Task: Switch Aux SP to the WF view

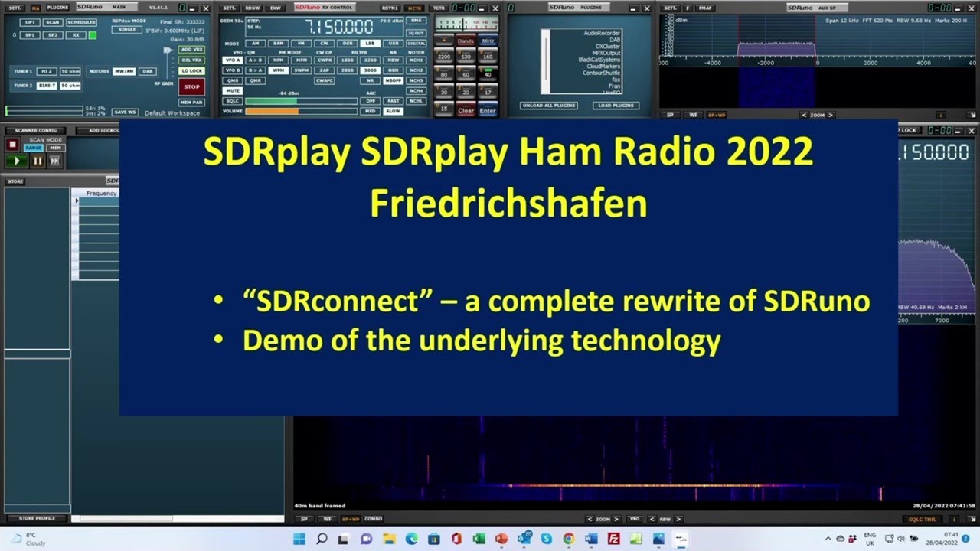Action: (694, 115)
